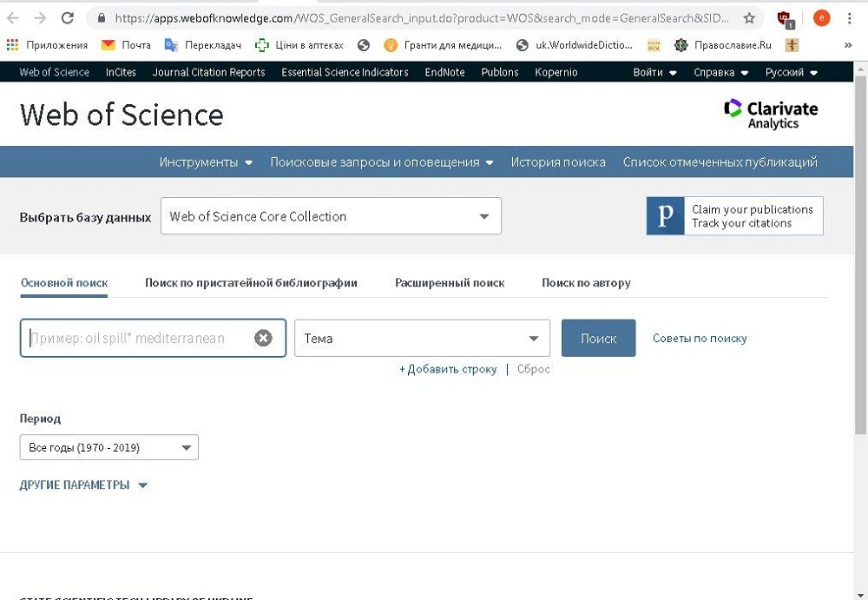Open EndNote link

click(x=444, y=72)
